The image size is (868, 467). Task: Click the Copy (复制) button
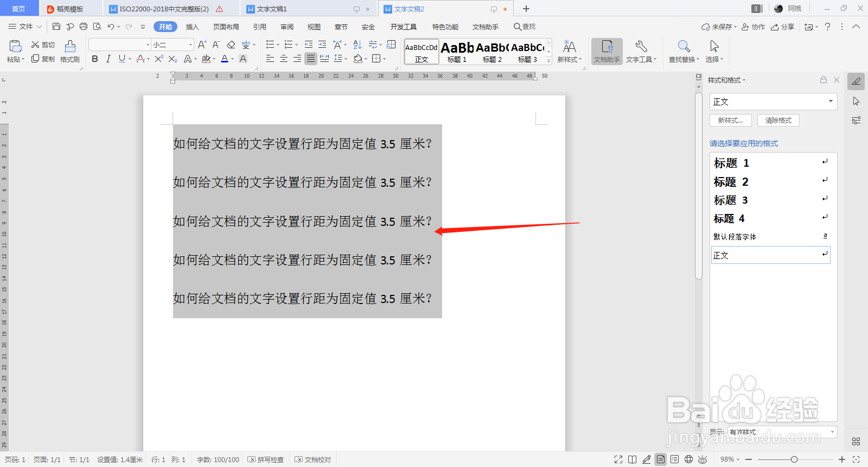coord(43,59)
